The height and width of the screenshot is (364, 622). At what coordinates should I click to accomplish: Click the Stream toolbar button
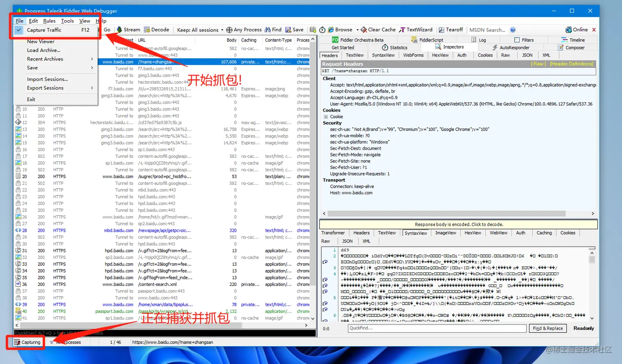128,30
